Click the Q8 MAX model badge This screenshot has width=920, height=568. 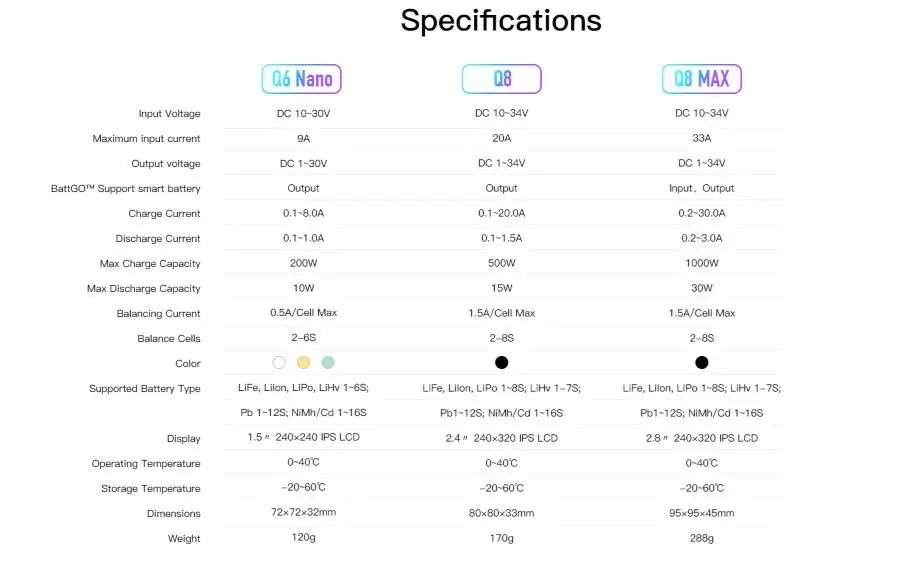(x=702, y=79)
